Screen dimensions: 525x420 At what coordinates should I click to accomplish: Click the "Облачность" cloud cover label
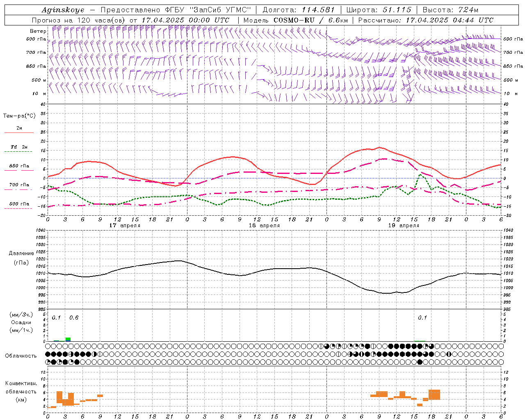point(21,356)
